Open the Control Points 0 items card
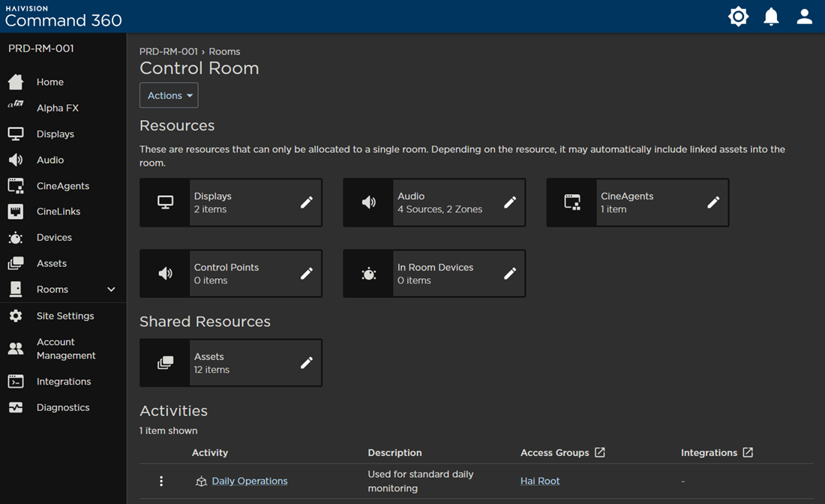 coord(231,274)
